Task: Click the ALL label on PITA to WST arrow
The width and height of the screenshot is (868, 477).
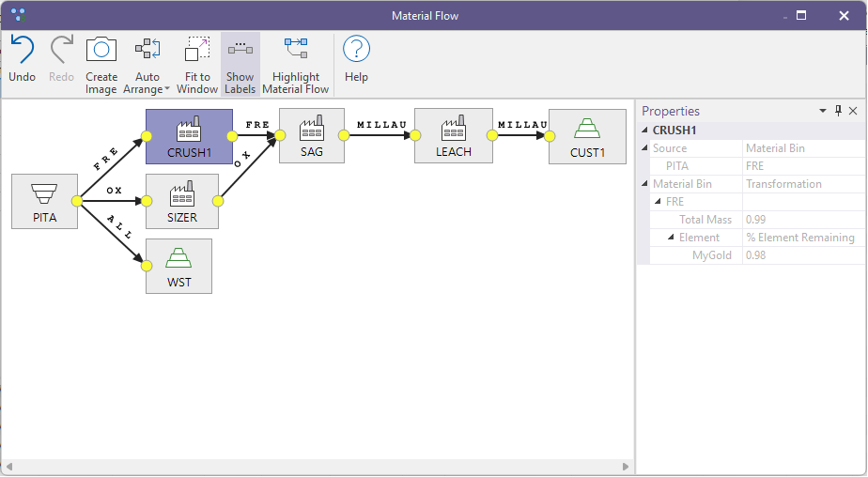Action: [119, 227]
